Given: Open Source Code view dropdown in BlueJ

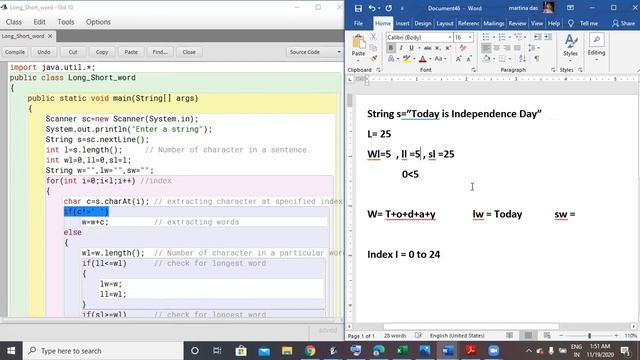Looking at the screenshot, I should pos(314,52).
